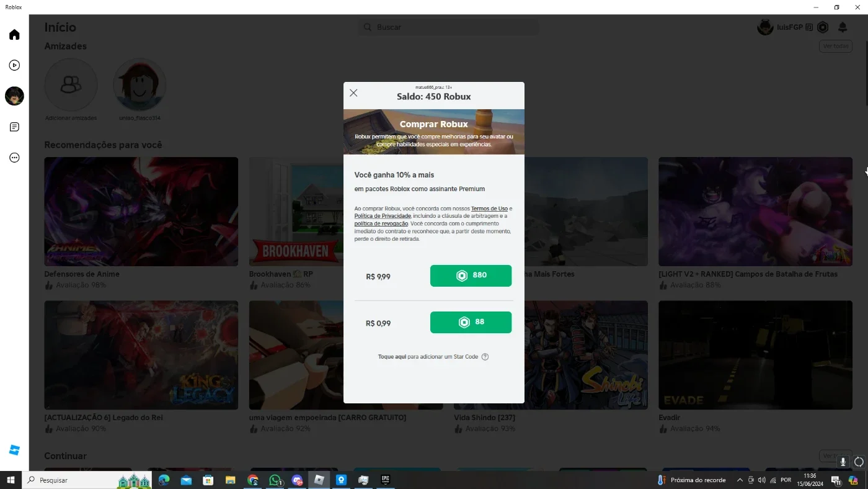Click the 'Ver todas' friends button

pos(835,46)
